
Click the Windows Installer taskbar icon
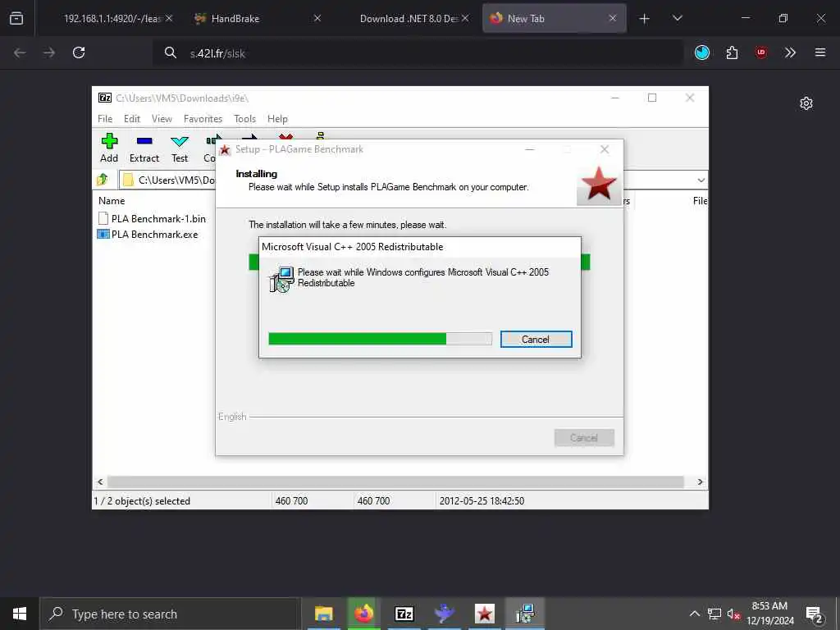tap(524, 614)
